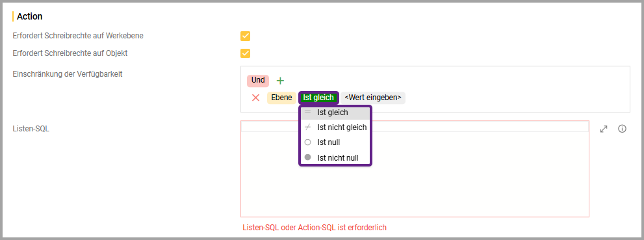Toggle the Und group operator

coord(258,81)
